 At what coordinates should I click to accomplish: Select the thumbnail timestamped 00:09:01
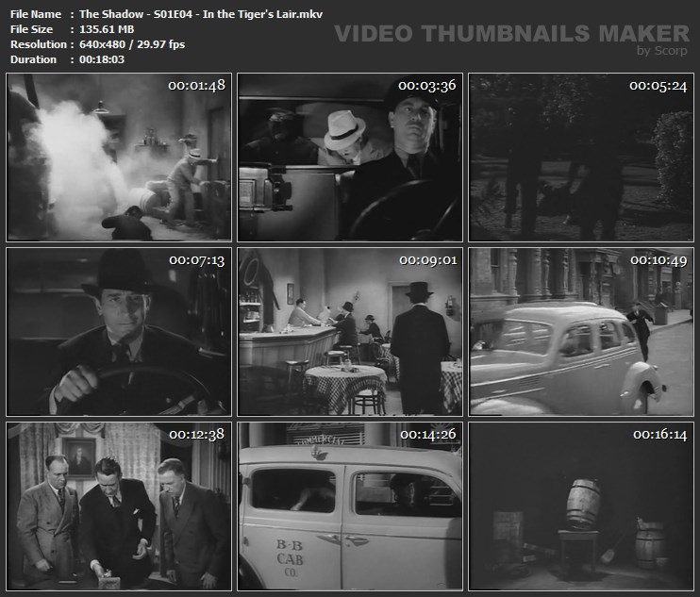(x=350, y=332)
